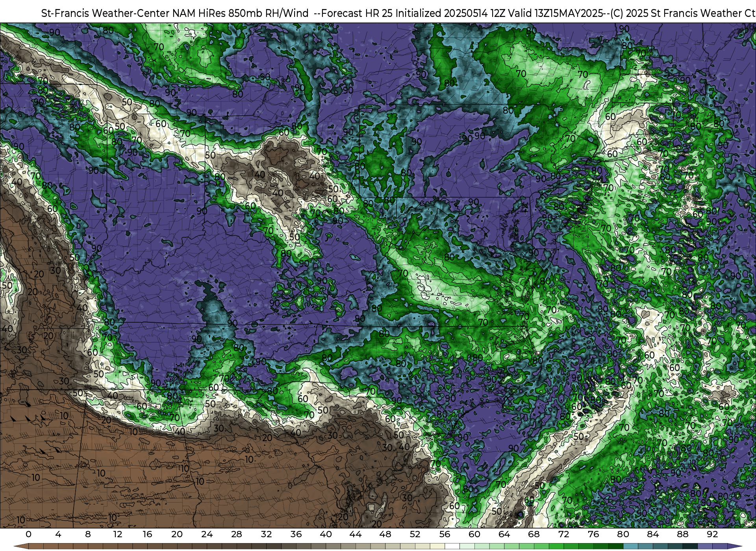The width and height of the screenshot is (756, 551).
Task: Select the white colorbar swatch right of 56
Action: tap(452, 547)
